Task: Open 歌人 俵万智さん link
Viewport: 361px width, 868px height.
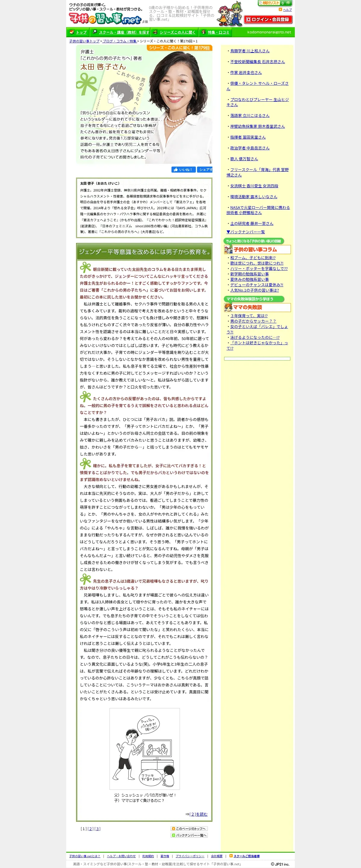Action: click(x=244, y=159)
